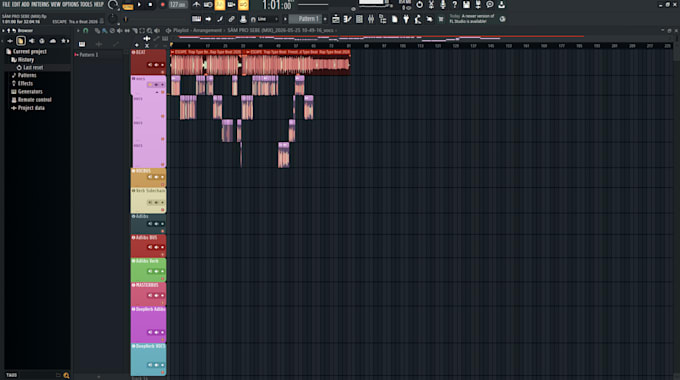
Task: Collapse the History tree item
Action: point(22,59)
